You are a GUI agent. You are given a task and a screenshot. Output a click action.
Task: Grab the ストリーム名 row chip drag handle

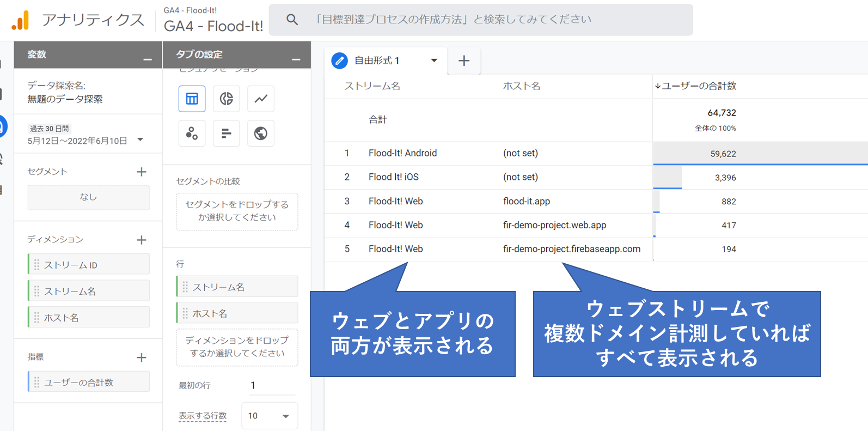click(x=185, y=287)
